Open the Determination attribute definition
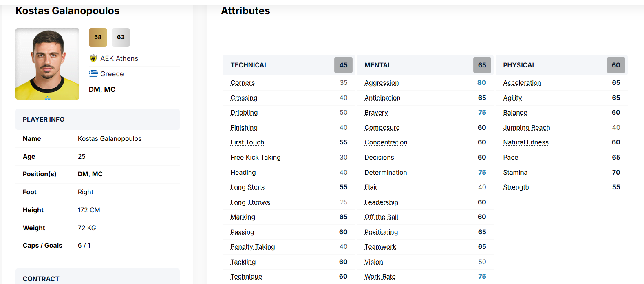 coord(386,173)
